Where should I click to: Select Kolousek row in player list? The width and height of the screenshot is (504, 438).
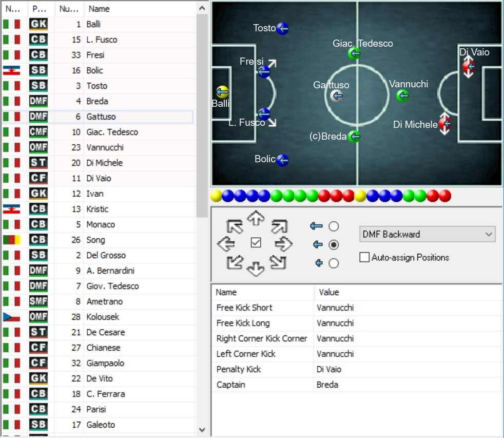98,317
